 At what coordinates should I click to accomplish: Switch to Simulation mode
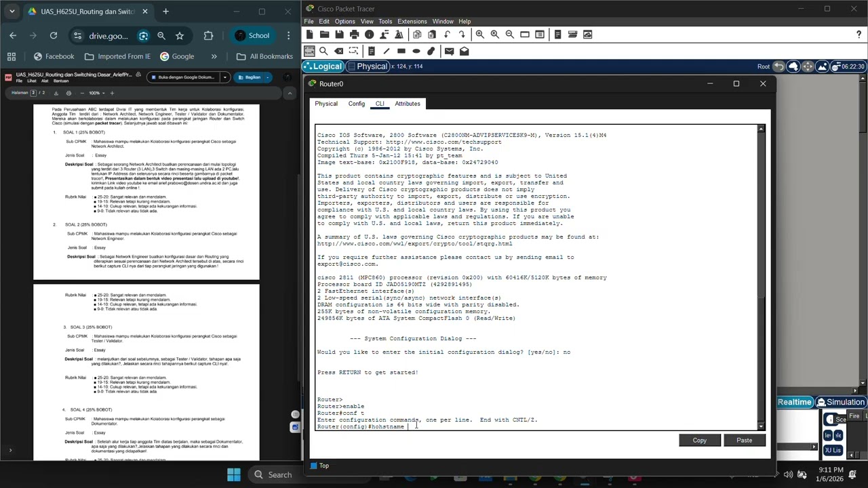841,402
